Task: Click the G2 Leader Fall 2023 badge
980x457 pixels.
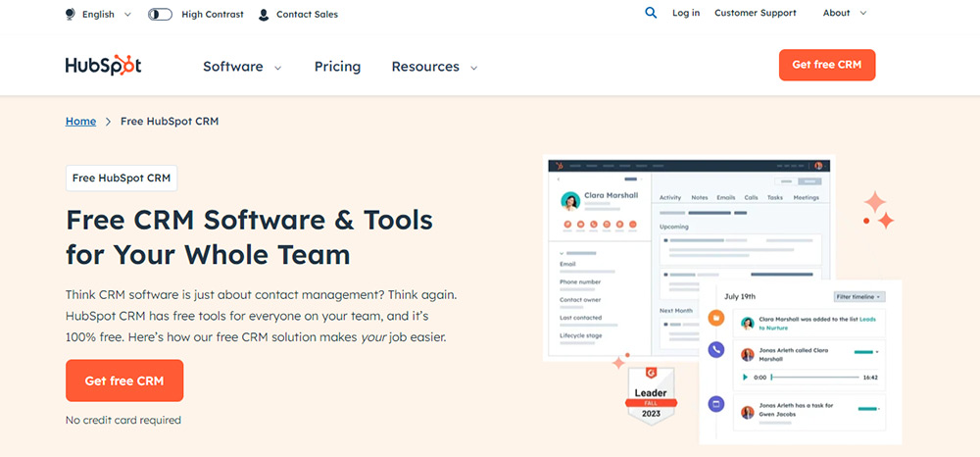Action: [x=651, y=396]
